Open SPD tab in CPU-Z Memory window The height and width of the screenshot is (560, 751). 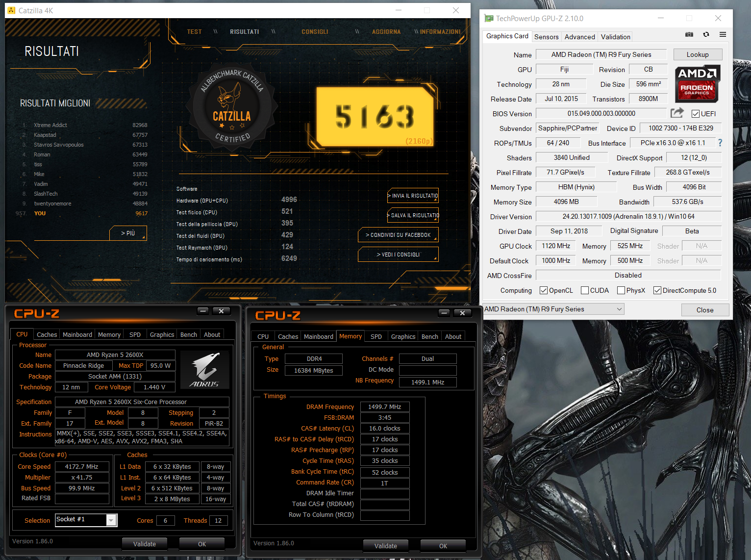[376, 336]
